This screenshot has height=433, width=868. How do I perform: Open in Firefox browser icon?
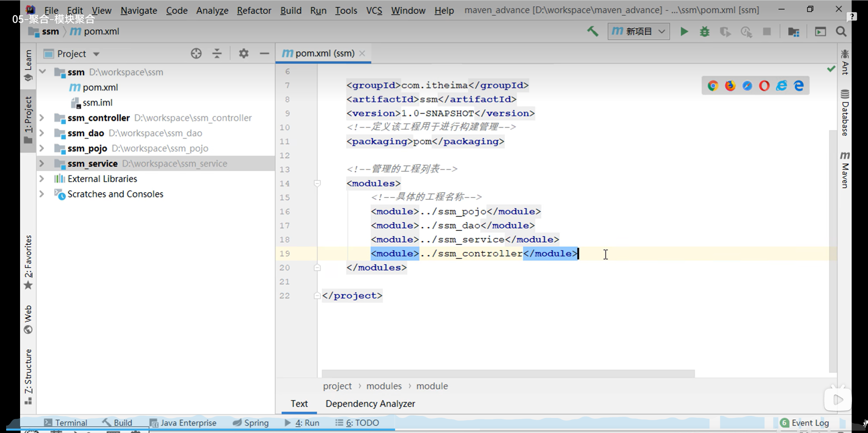[730, 86]
